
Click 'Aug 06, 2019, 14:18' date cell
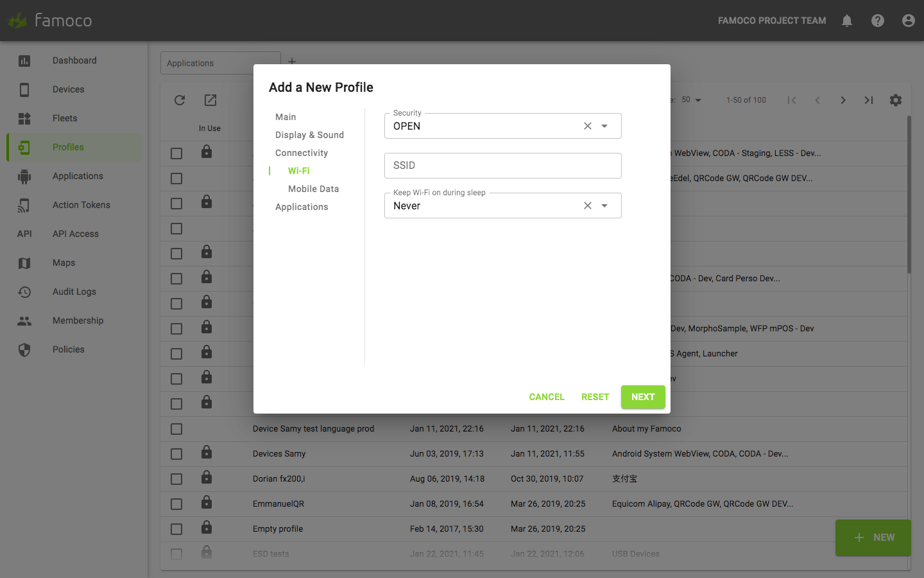click(447, 479)
